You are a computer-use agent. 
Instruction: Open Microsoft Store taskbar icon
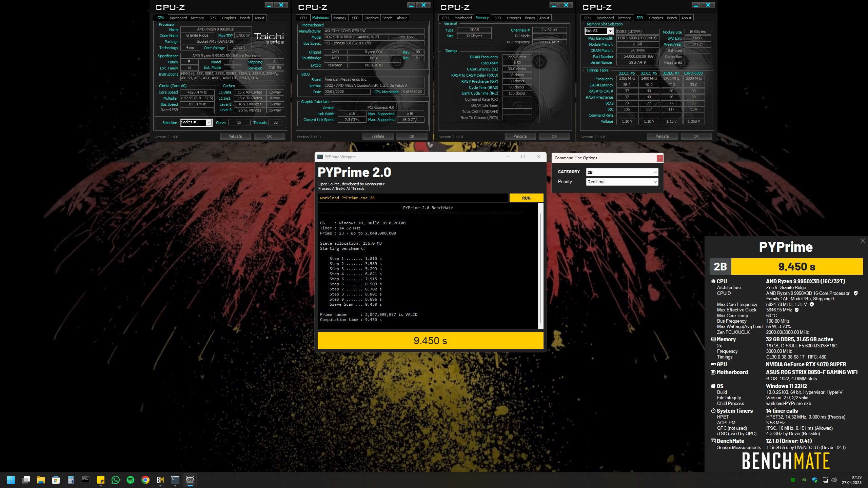click(56, 480)
